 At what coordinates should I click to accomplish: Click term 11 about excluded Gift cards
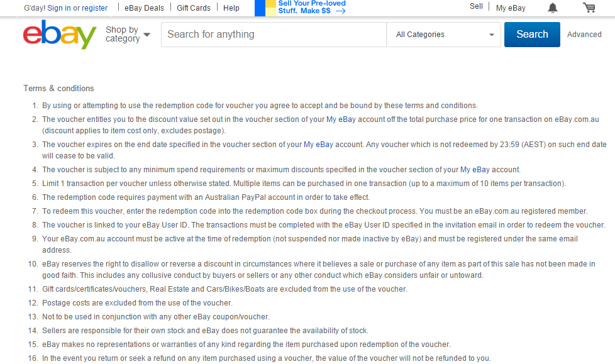pos(224,289)
